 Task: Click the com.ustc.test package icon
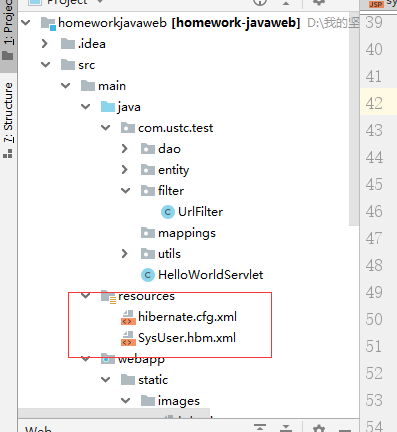coord(128,128)
